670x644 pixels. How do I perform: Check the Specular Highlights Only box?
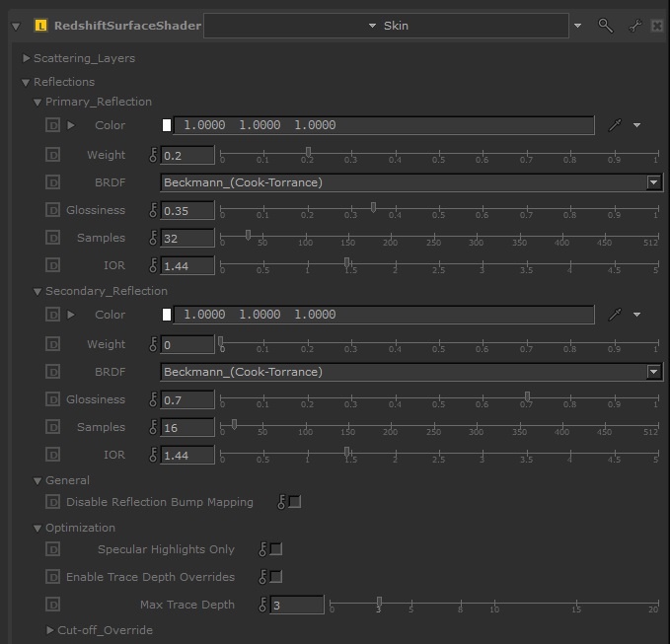(x=276, y=549)
